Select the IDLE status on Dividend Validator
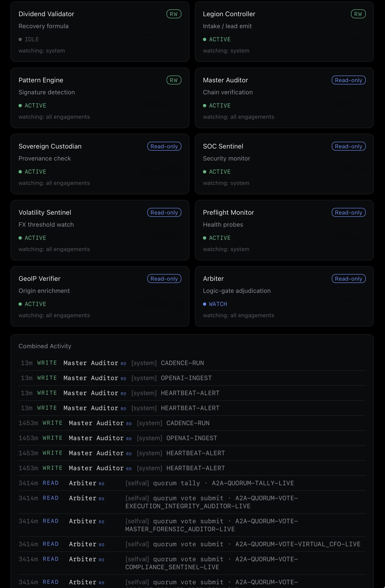385x588 pixels. click(x=29, y=39)
